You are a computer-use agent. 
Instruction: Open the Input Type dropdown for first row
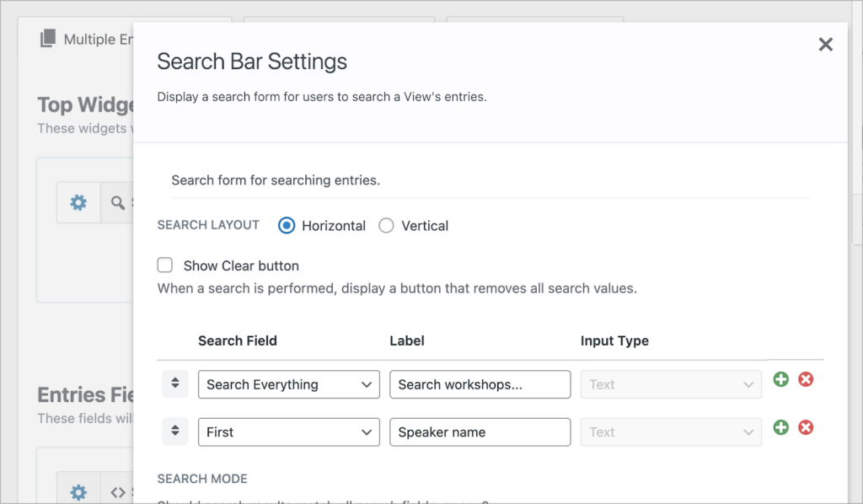[670, 384]
